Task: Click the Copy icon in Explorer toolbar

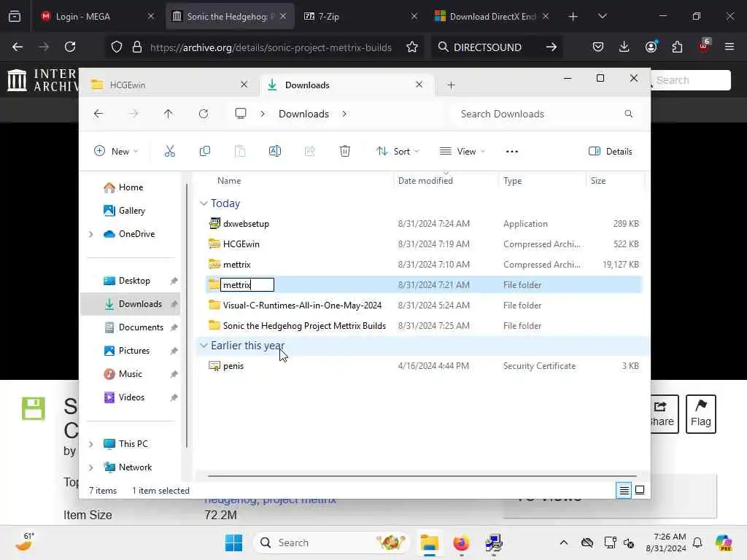Action: (x=205, y=152)
